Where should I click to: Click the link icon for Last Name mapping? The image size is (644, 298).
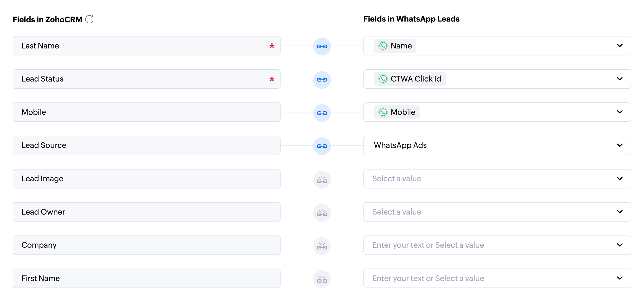tap(322, 46)
